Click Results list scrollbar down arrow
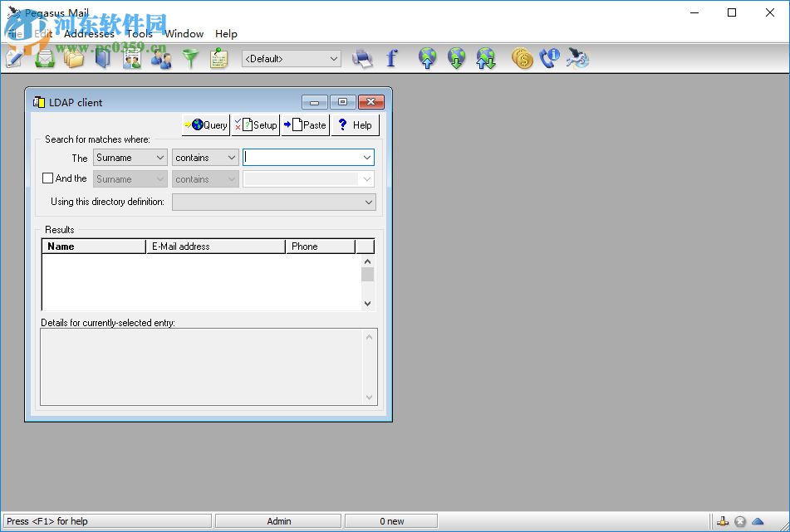The width and height of the screenshot is (790, 532). click(x=367, y=304)
